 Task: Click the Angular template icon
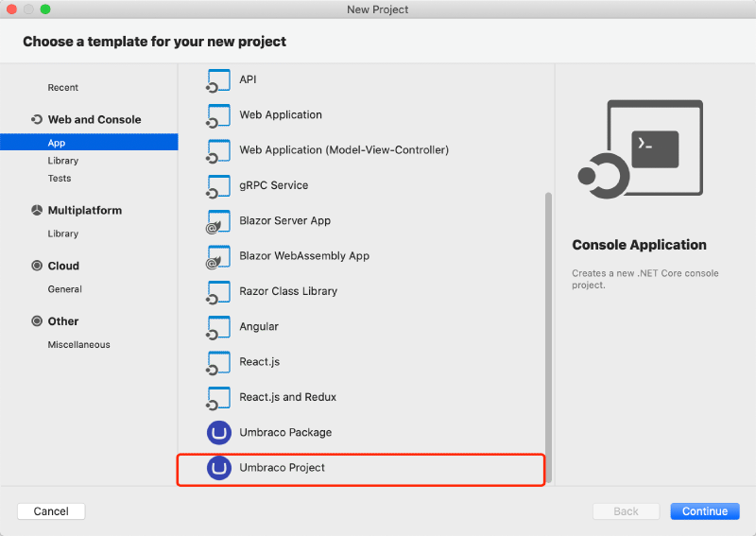[x=218, y=328]
